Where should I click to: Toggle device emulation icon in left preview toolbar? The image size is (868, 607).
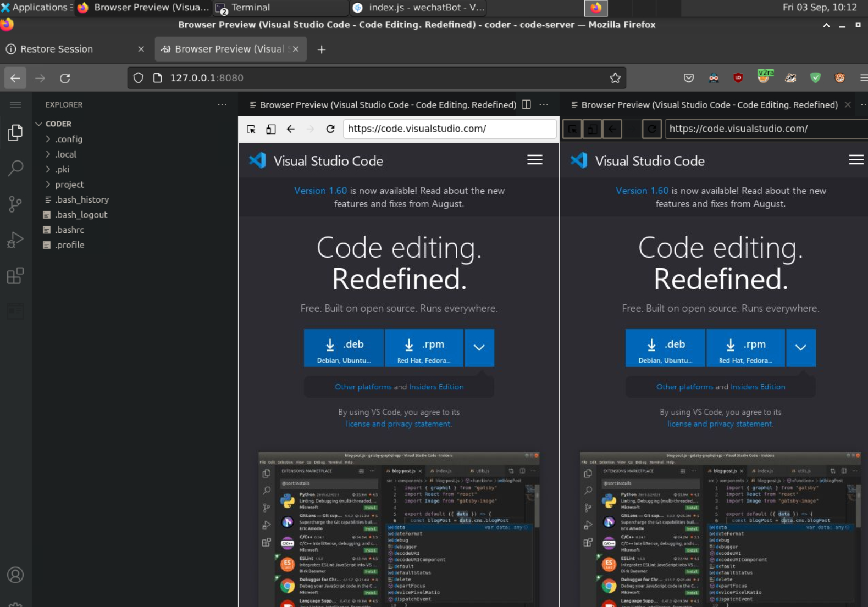click(271, 129)
